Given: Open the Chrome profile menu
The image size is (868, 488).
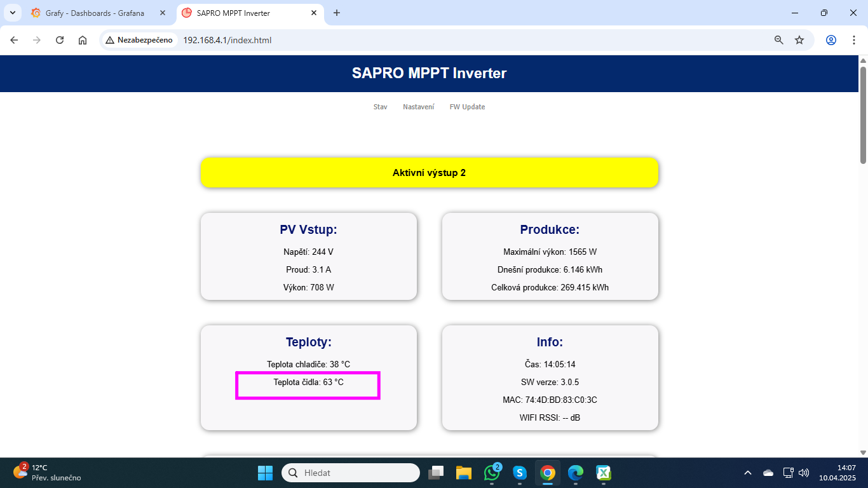Looking at the screenshot, I should 831,40.
